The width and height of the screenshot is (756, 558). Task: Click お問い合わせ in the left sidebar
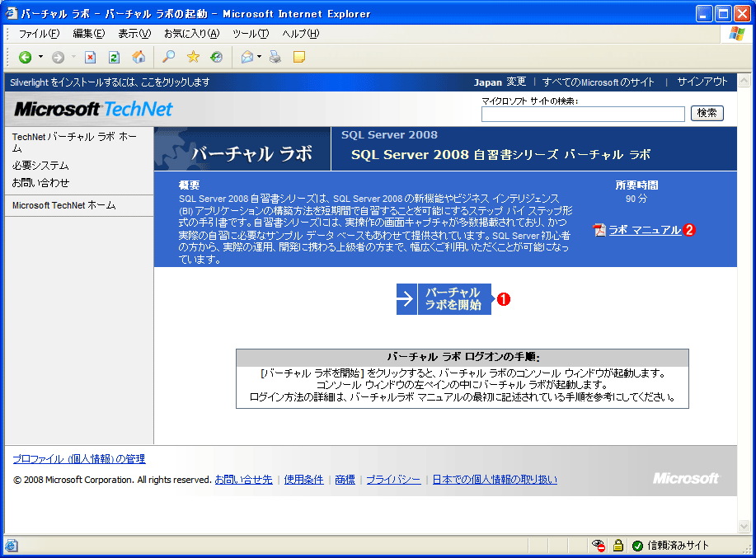point(40,183)
